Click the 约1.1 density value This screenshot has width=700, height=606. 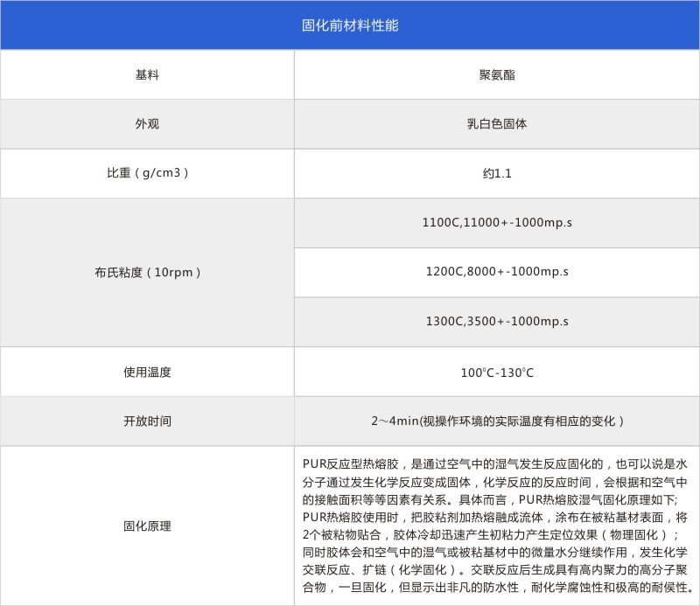pyautogui.click(x=497, y=173)
